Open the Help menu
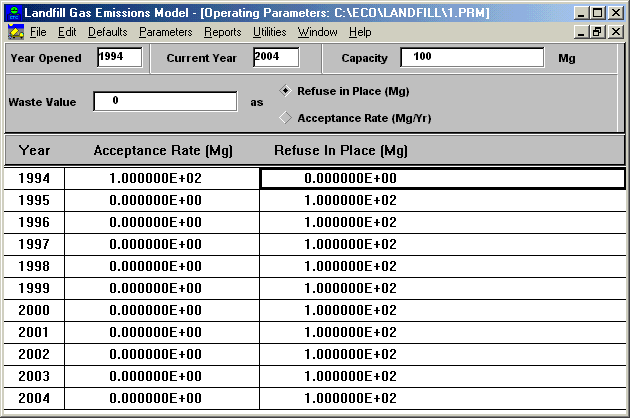 pyautogui.click(x=360, y=32)
